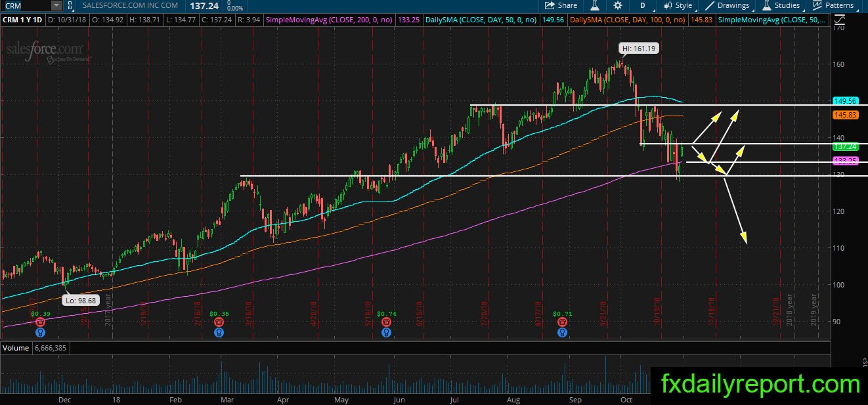Screen dimensions: 868x405
Task: Click the Hi: 161.19 bubble
Action: click(x=639, y=49)
